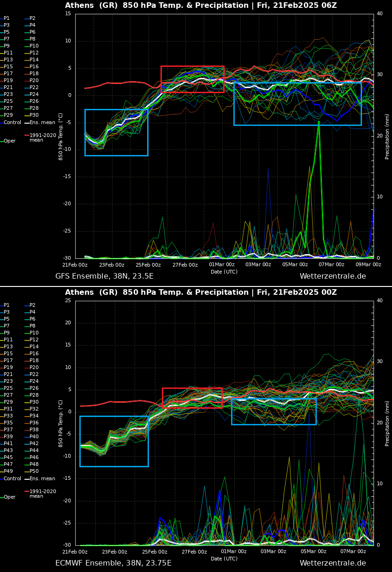Click the ECMWF chart 'Precipitation (mm)' axis label
The width and height of the screenshot is (392, 572).
click(x=387, y=423)
